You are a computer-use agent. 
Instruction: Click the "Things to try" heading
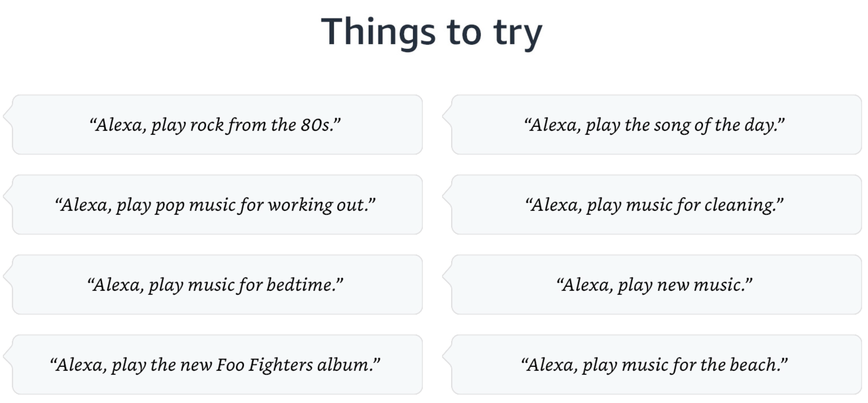point(432,33)
